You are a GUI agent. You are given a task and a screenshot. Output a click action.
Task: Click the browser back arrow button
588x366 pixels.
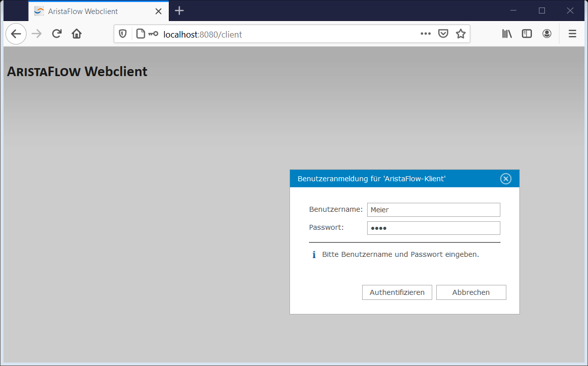[16, 34]
